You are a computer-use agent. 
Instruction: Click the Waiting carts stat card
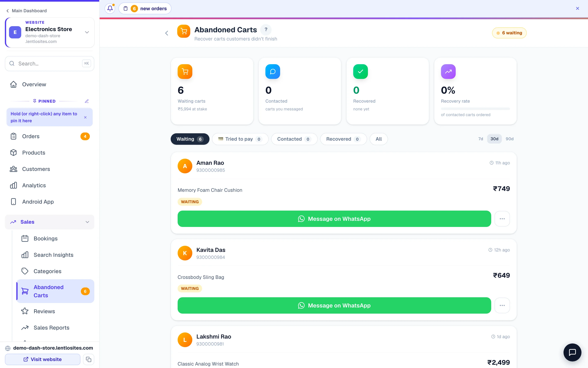coord(212,91)
